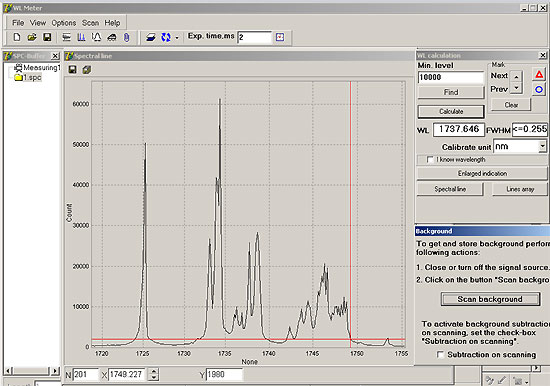Click the X value field 1749.227
Screen dimensions: 550x386
coord(127,375)
